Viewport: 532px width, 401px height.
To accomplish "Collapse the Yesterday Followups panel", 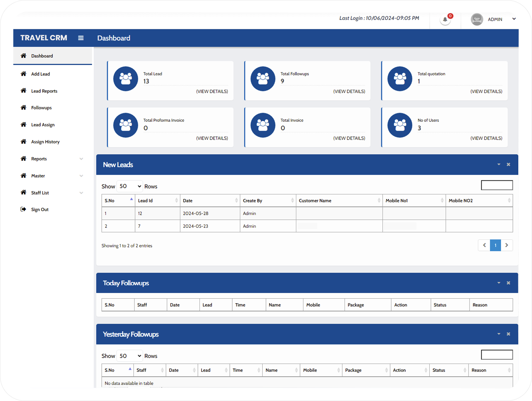I will coord(499,334).
